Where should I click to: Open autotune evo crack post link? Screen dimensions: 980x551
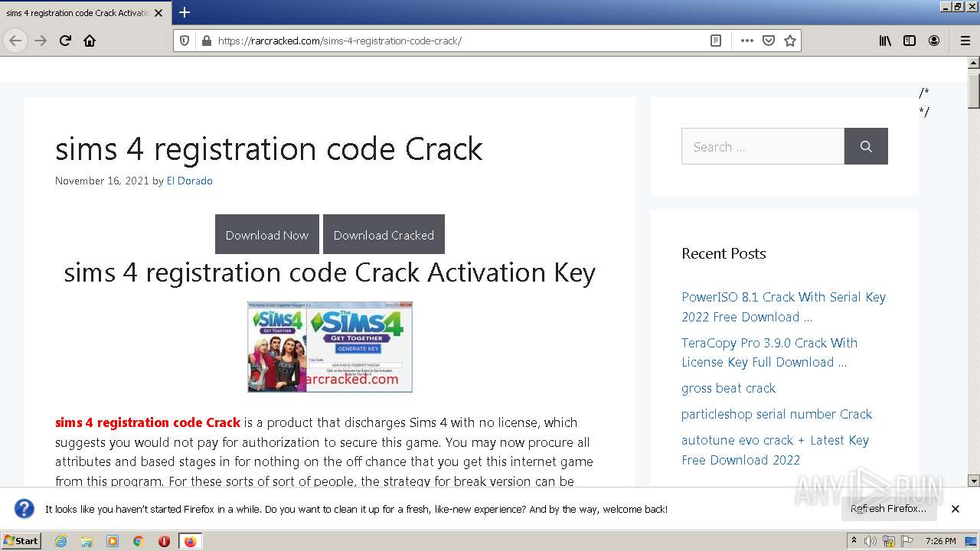(775, 450)
